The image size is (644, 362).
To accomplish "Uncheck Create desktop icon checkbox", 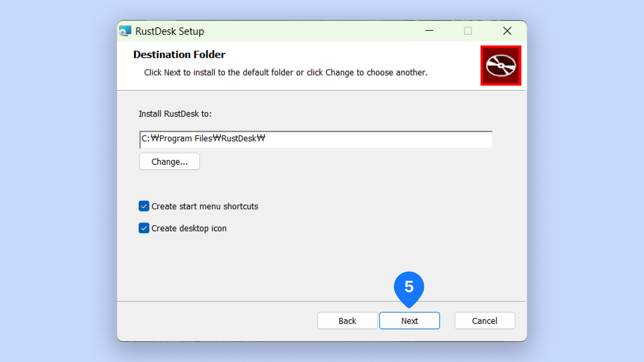I will click(x=144, y=228).
